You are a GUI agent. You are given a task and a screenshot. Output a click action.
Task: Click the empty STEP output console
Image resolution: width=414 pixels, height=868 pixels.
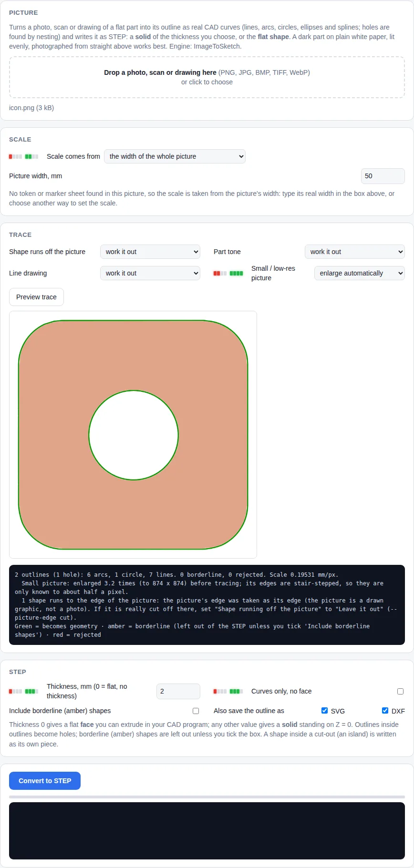(x=207, y=831)
